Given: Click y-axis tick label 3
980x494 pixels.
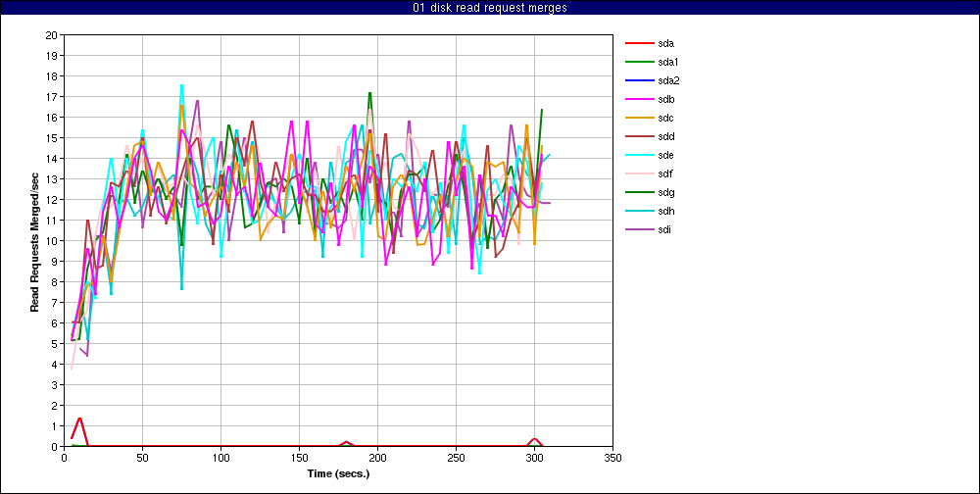Looking at the screenshot, I should pos(54,384).
